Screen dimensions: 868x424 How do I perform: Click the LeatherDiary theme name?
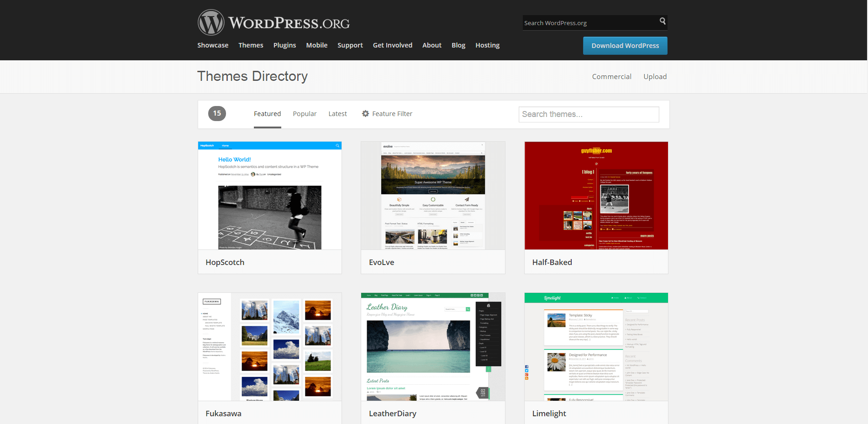click(393, 413)
